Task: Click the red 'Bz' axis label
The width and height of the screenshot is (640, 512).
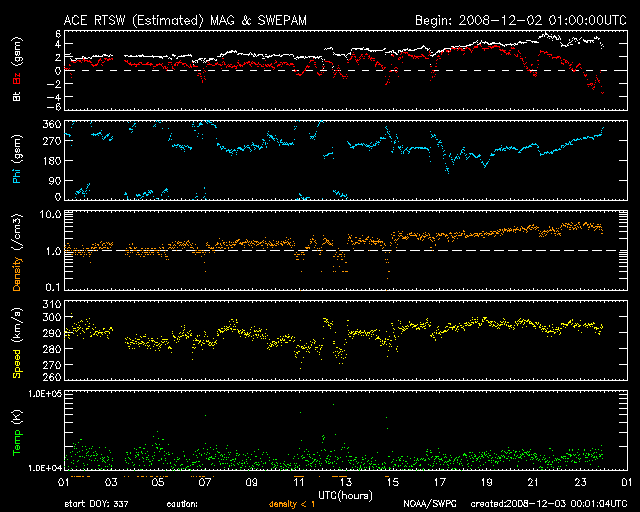Action: (x=17, y=78)
